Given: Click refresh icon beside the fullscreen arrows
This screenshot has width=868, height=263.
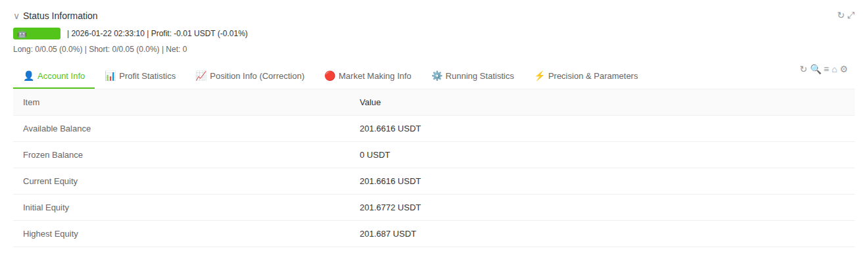Looking at the screenshot, I should click(x=840, y=15).
